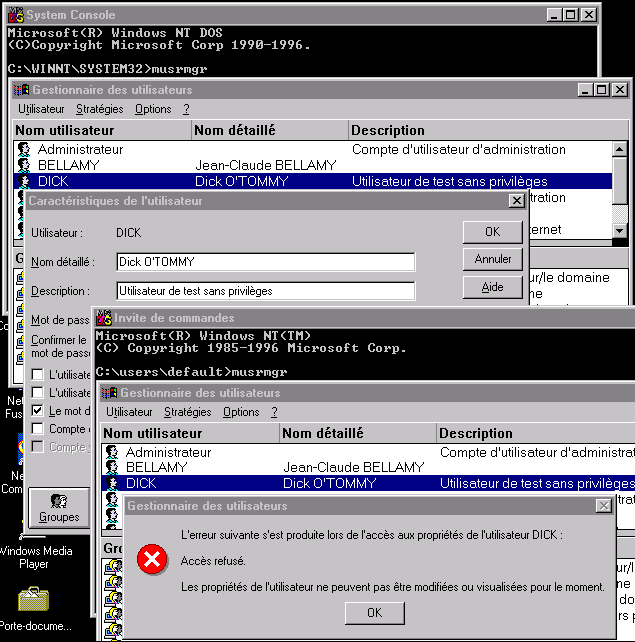
Task: Close the Caractéristiques de l'utilisateur dialog
Action: coord(517,201)
